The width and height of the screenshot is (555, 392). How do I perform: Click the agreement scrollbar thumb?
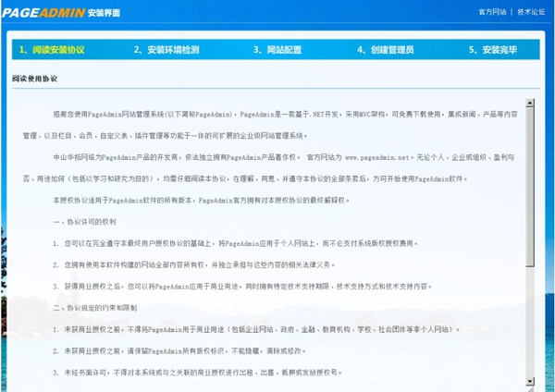pyautogui.click(x=530, y=187)
